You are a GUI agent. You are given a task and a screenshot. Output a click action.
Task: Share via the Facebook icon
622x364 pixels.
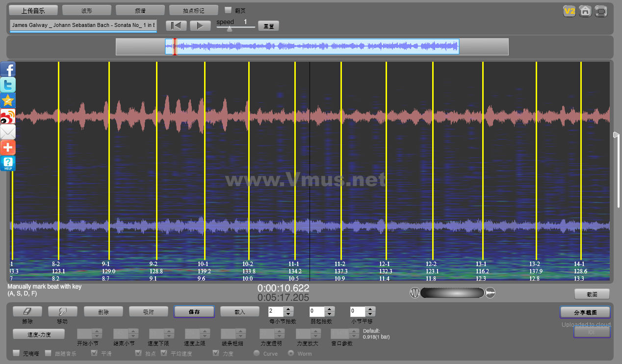coord(8,69)
